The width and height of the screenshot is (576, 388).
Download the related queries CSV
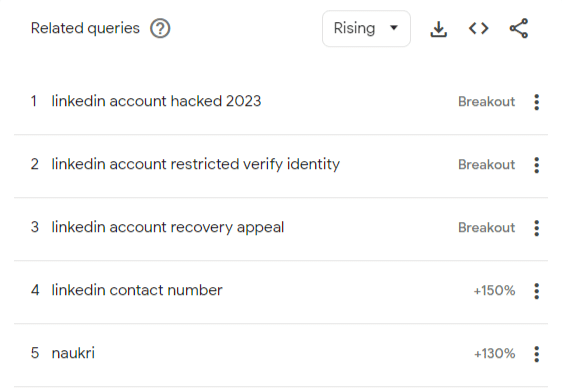(x=439, y=29)
